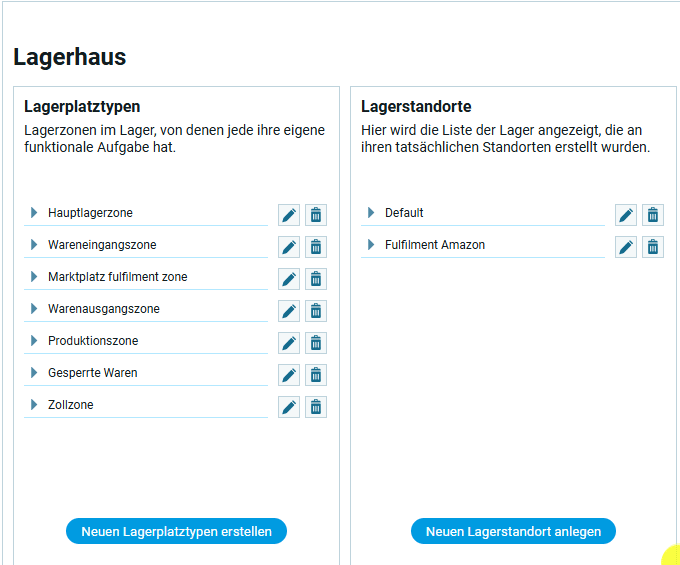
Task: Delete Marktplatz fulfilment zone
Action: pos(316,279)
